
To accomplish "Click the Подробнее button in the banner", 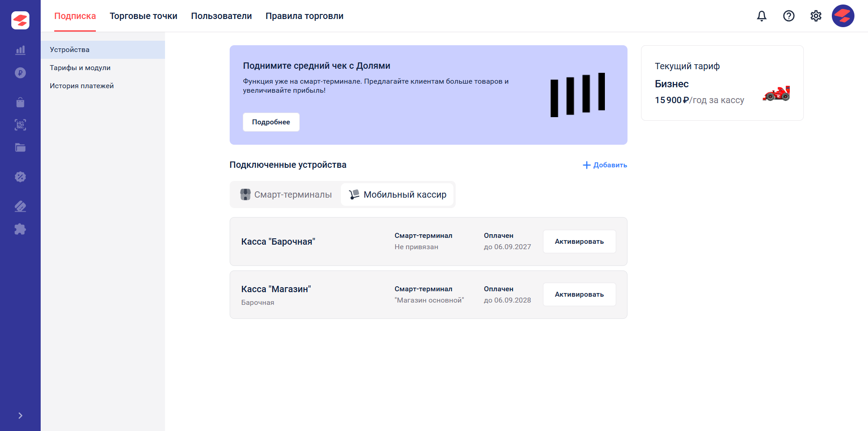I will pos(271,122).
